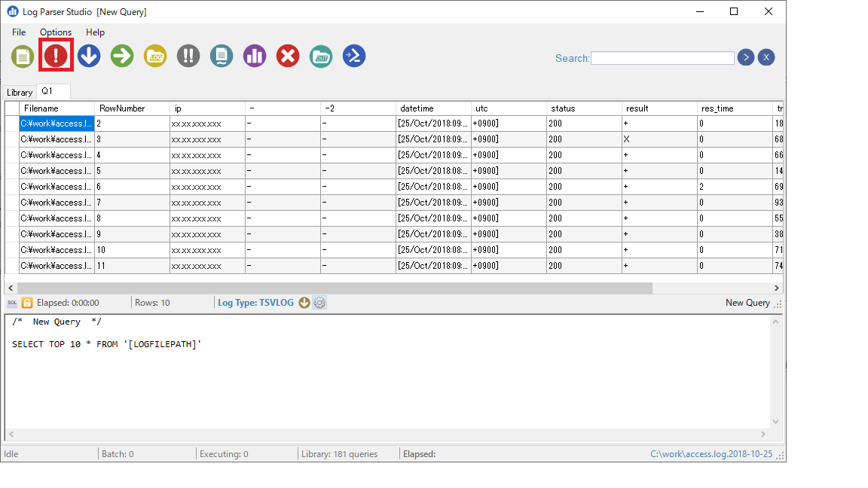
Task: Toggle the SQL syntax indicator
Action: (11, 303)
